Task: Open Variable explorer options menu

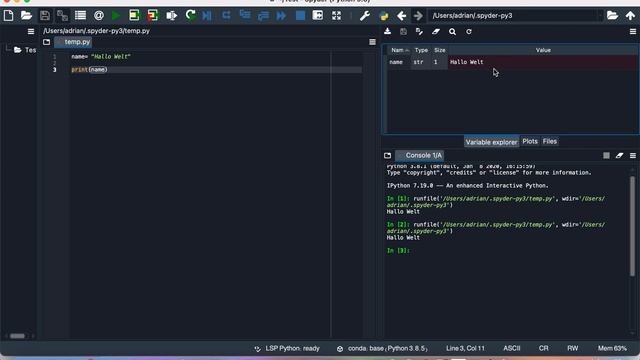Action: pos(633,31)
